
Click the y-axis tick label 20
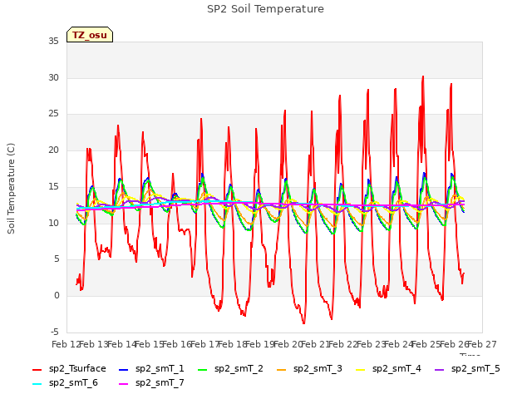(x=53, y=150)
